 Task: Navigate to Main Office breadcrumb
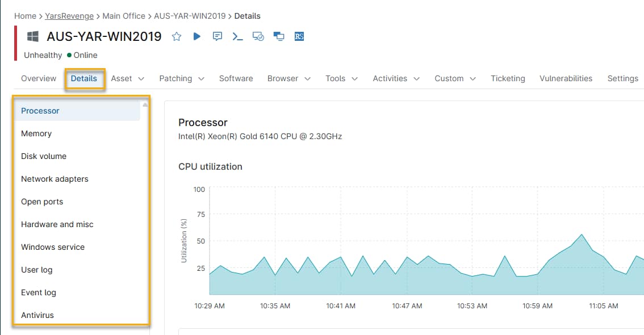(x=123, y=16)
